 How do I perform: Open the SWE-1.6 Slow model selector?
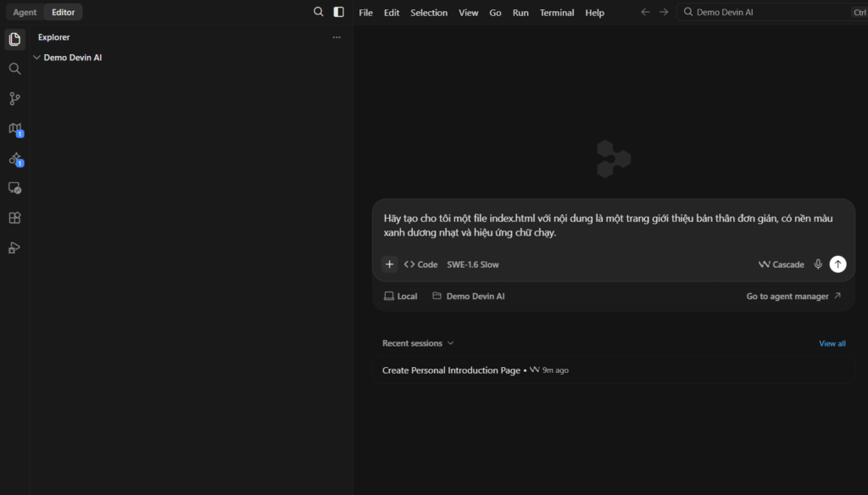tap(473, 264)
